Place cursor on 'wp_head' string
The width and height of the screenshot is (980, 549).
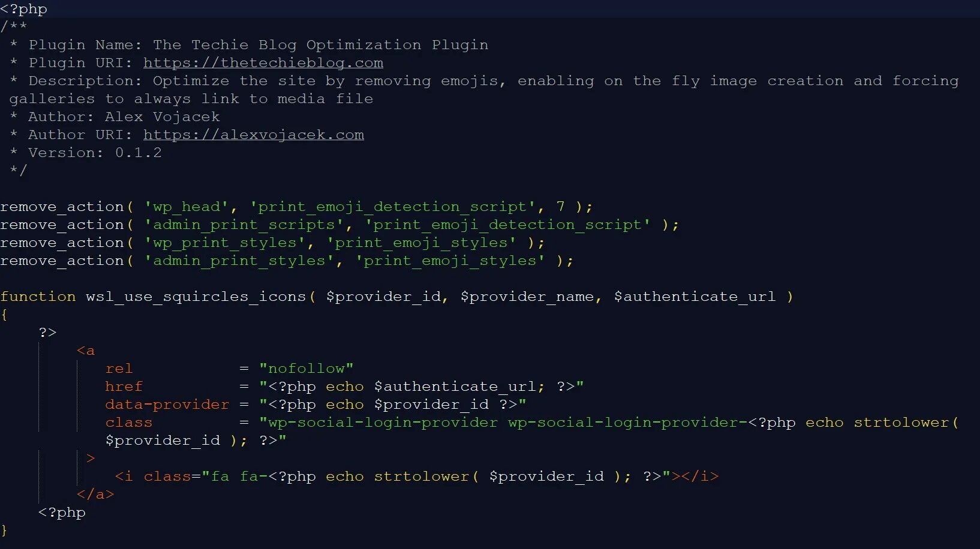click(187, 207)
